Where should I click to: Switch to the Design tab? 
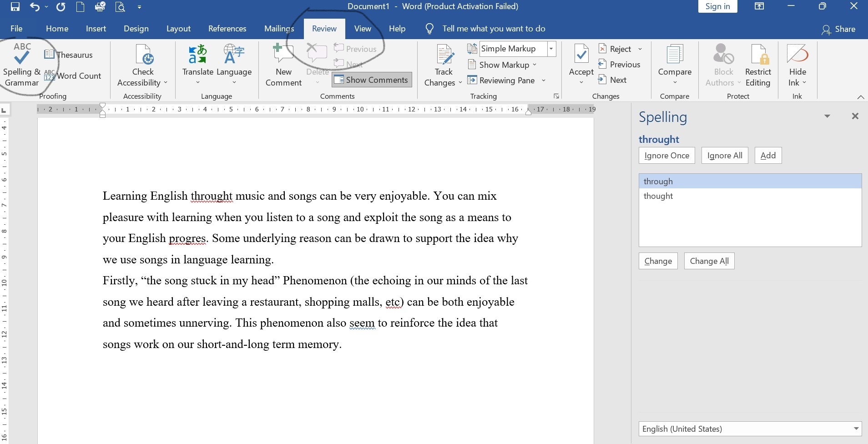click(x=136, y=29)
